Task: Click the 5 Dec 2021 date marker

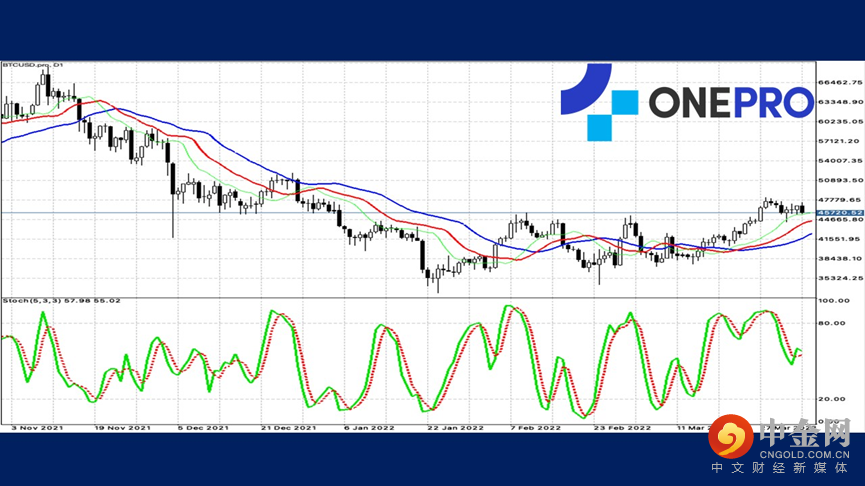Action: click(207, 427)
